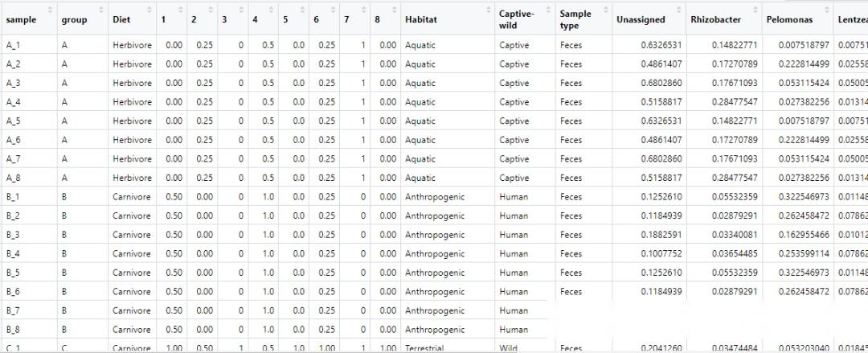The image size is (868, 353).
Task: Sort Captive-wild column via arrow icon
Action: click(549, 9)
